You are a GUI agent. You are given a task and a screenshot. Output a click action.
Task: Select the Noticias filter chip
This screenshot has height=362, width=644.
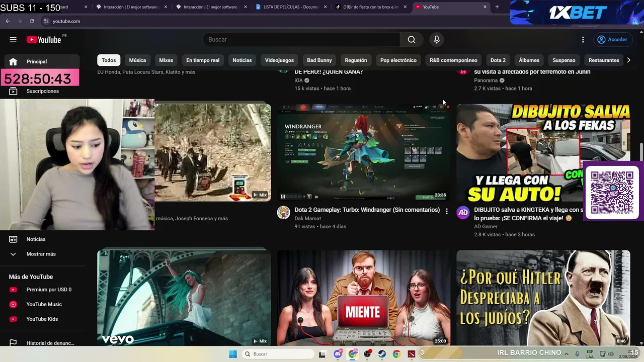[x=242, y=60]
